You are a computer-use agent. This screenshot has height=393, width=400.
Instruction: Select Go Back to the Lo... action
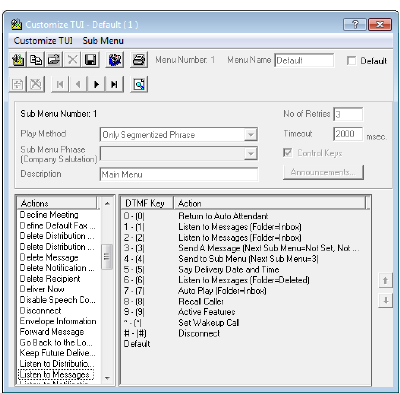56,342
